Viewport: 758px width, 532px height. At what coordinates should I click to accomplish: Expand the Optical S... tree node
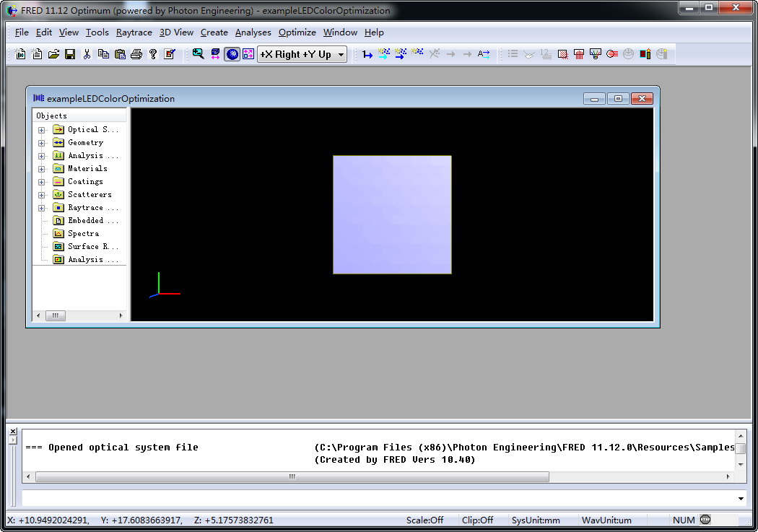42,130
